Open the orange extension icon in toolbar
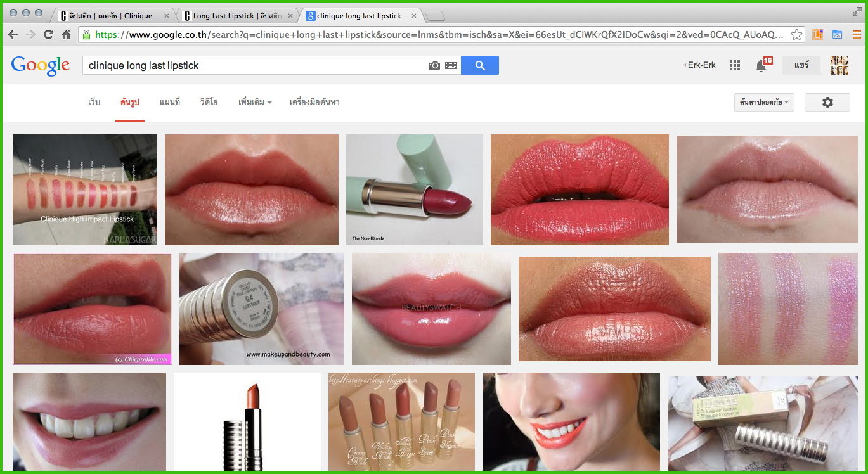The image size is (868, 474). coord(818,35)
